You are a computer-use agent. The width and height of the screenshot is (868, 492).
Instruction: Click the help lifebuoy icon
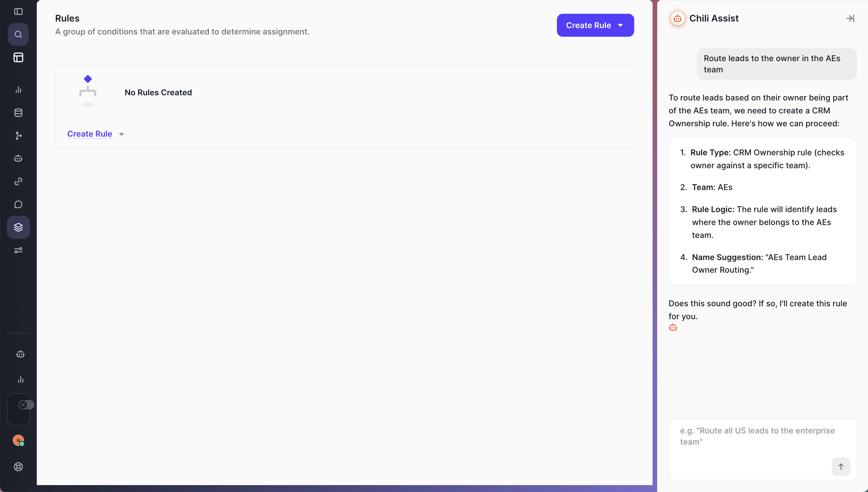click(x=18, y=467)
